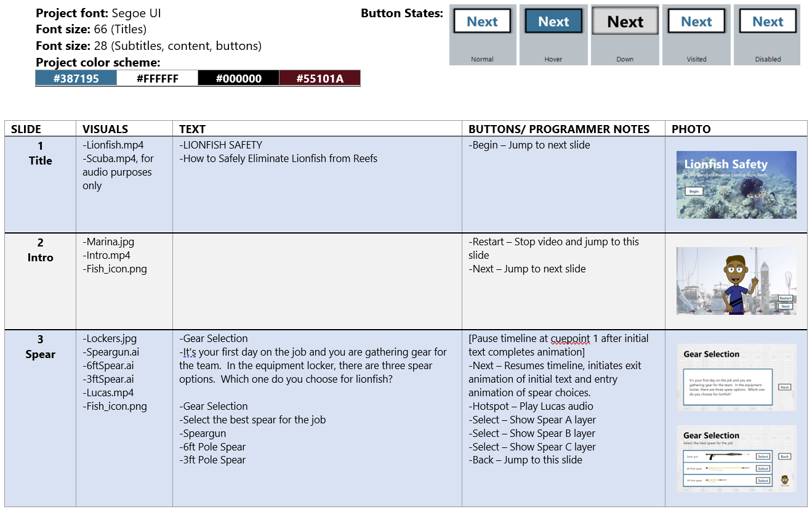The height and width of the screenshot is (509, 812).
Task: Click '-Select – Show Spear B layer' note
Action: click(532, 433)
